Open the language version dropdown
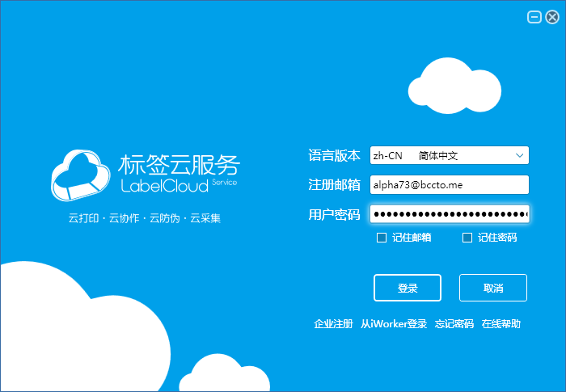 449,155
